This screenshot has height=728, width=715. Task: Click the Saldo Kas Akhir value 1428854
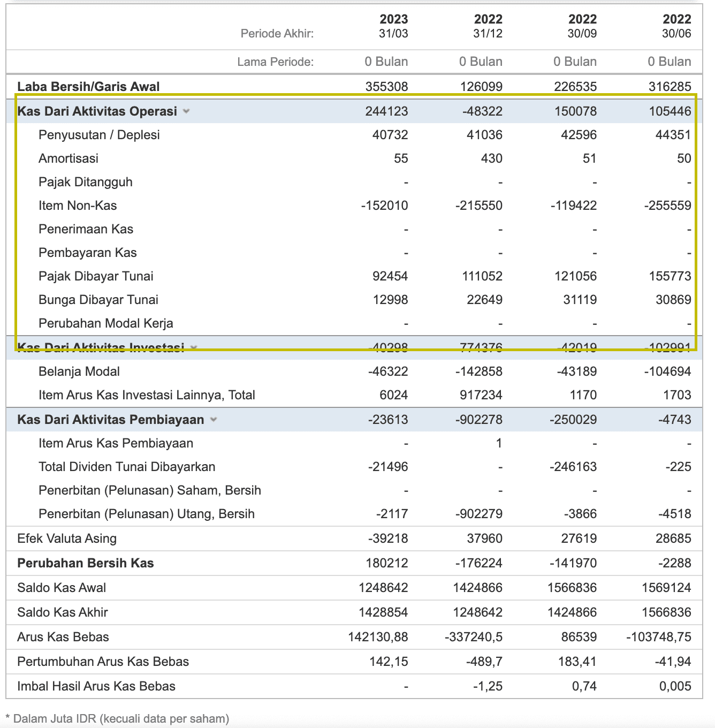pyautogui.click(x=383, y=612)
